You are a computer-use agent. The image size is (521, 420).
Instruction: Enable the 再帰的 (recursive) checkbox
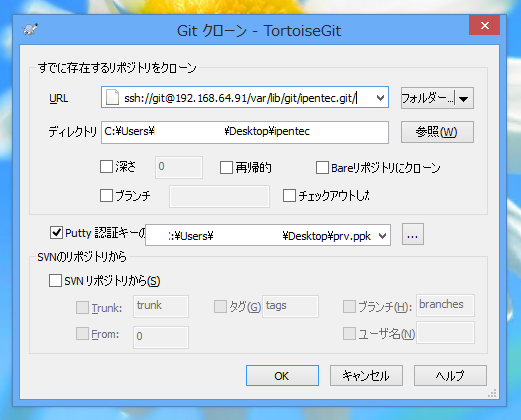226,168
